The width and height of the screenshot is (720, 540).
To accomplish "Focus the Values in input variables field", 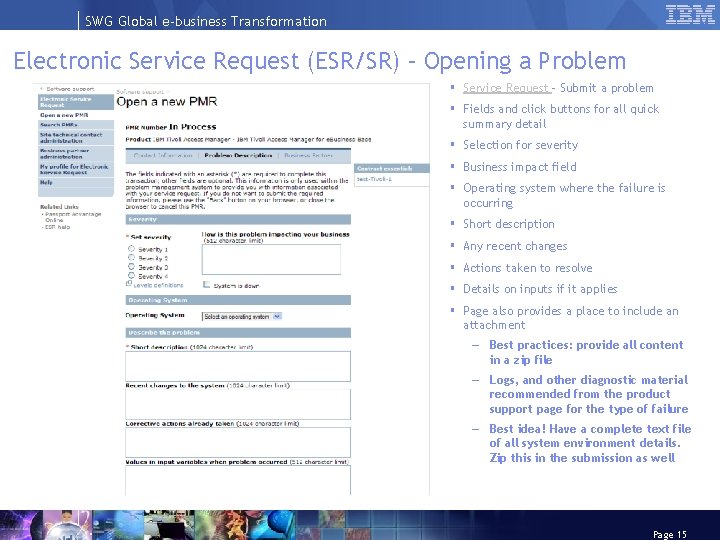I will tap(238, 480).
